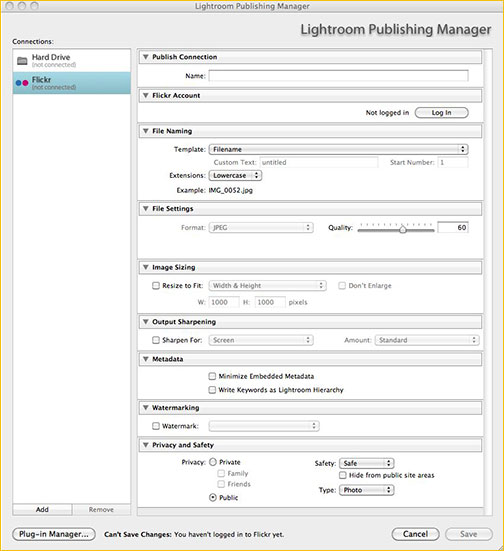Click the Hard Drive folder icon
This screenshot has height=551, width=504.
(22, 61)
